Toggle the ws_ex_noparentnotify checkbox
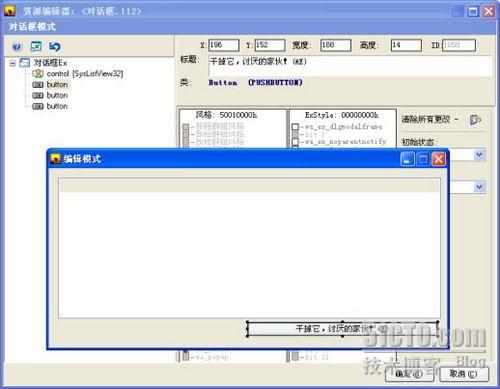Image resolution: width=500 pixels, height=389 pixels. pos(295,142)
